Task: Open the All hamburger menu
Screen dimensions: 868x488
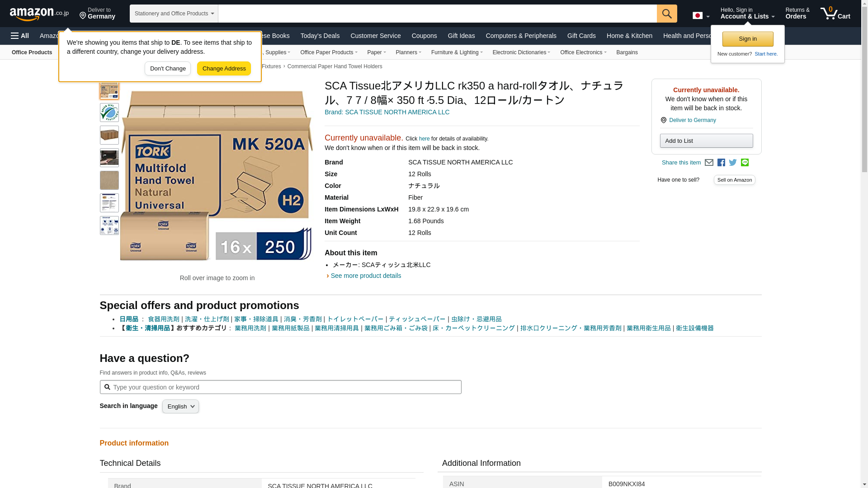Action: pos(20,36)
